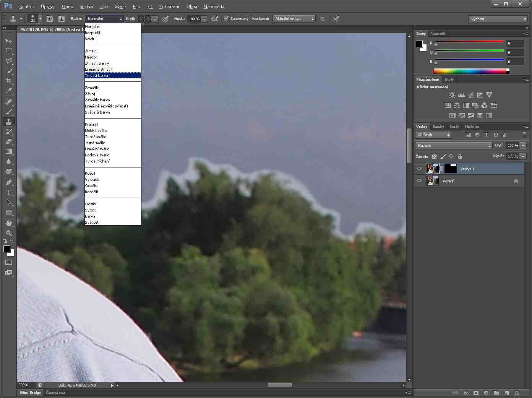Viewport: 532px width, 398px height.
Task: Toggle visibility of Pozadí layer
Action: [419, 181]
